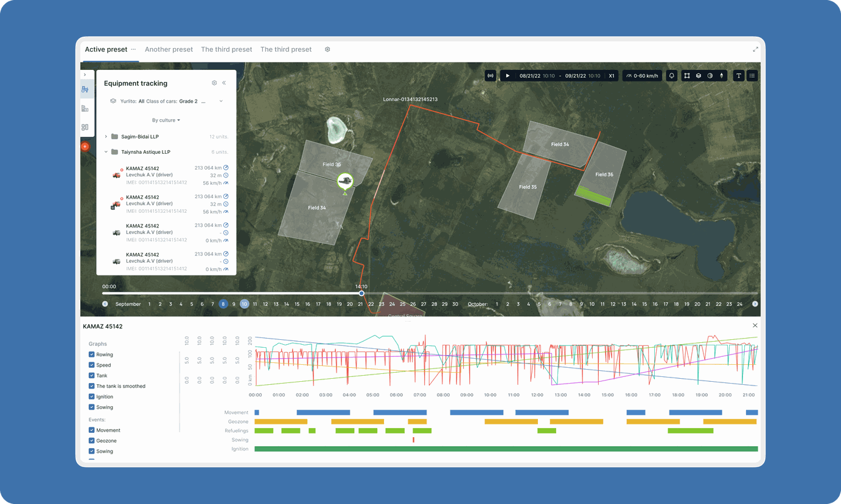The height and width of the screenshot is (504, 841).
Task: Click the layers icon beside Yurlito filter
Action: 113,102
